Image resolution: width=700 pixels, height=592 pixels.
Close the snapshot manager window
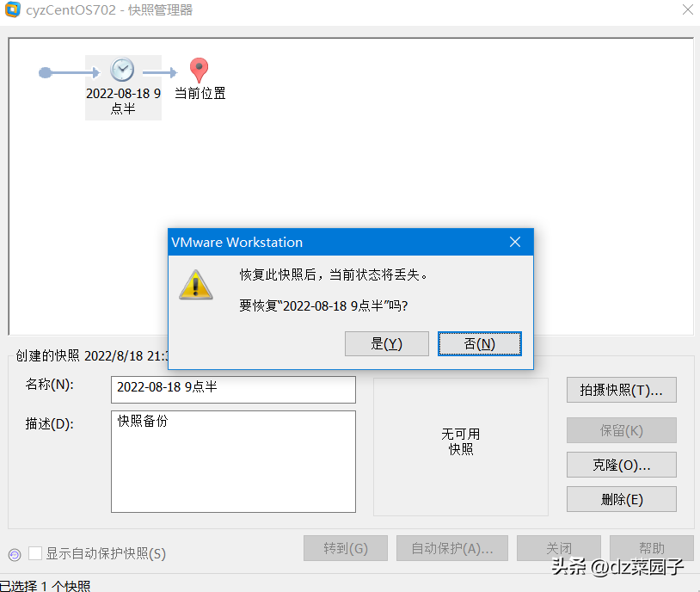click(688, 9)
